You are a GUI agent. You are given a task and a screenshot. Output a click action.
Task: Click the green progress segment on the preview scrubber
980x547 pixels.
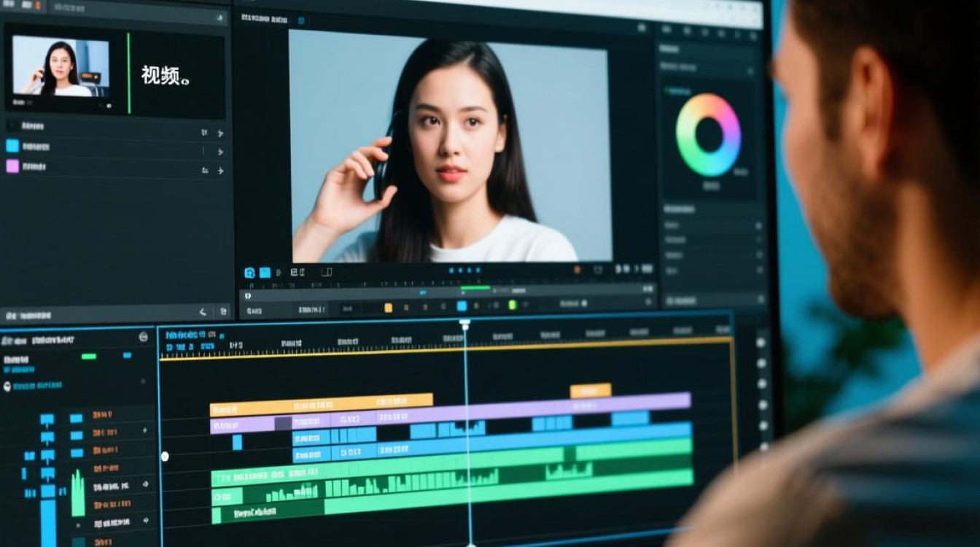click(x=475, y=288)
